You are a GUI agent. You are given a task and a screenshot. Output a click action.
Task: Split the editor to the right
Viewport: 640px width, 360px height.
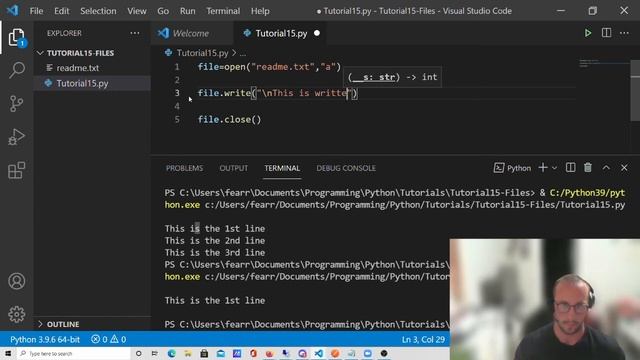(607, 33)
